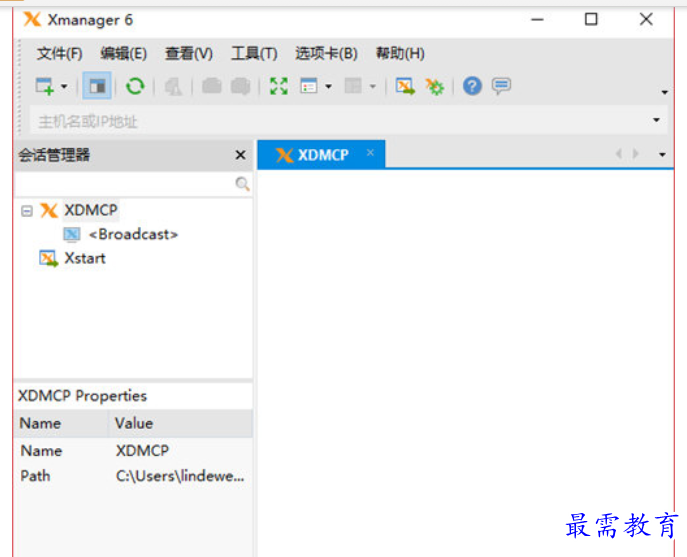The height and width of the screenshot is (557, 687).
Task: Click the Name column header
Action: click(61, 423)
